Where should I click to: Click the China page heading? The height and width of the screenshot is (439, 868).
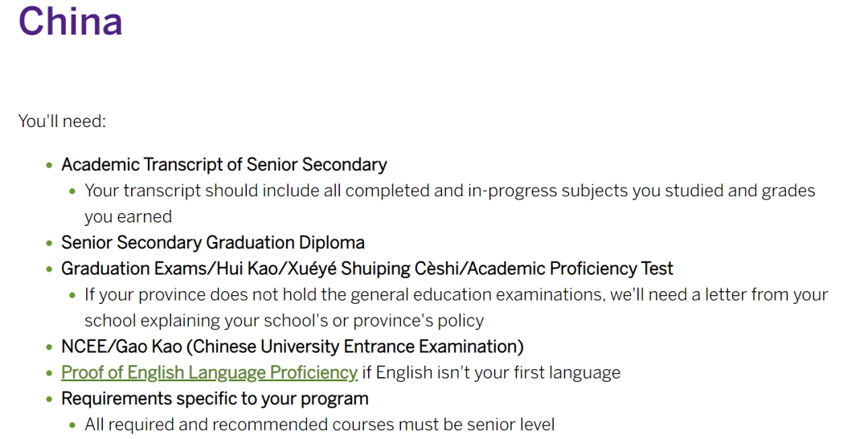tap(71, 22)
